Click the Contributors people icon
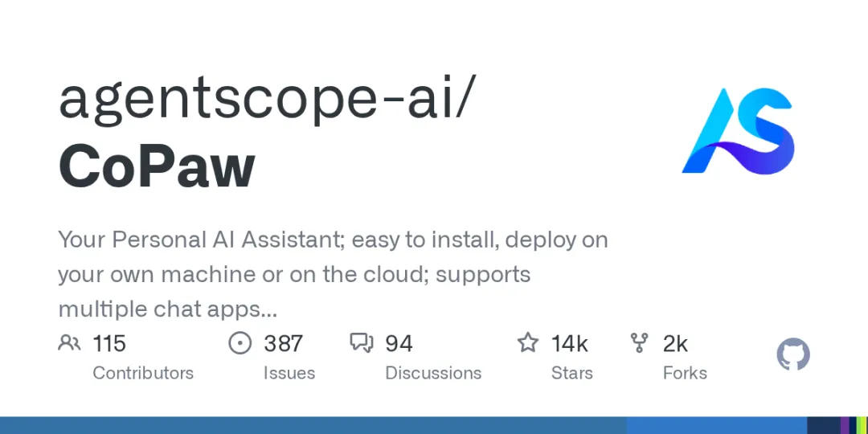The height and width of the screenshot is (434, 868). coord(69,343)
